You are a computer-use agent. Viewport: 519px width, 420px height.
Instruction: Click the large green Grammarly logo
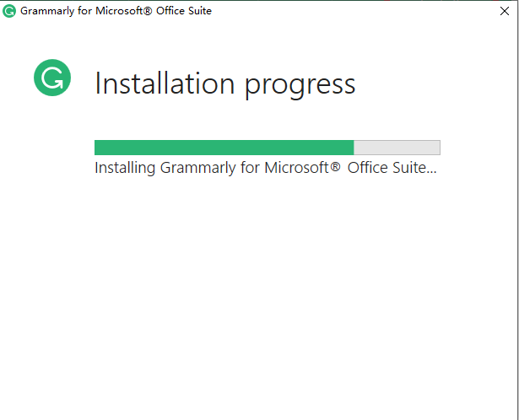click(52, 78)
